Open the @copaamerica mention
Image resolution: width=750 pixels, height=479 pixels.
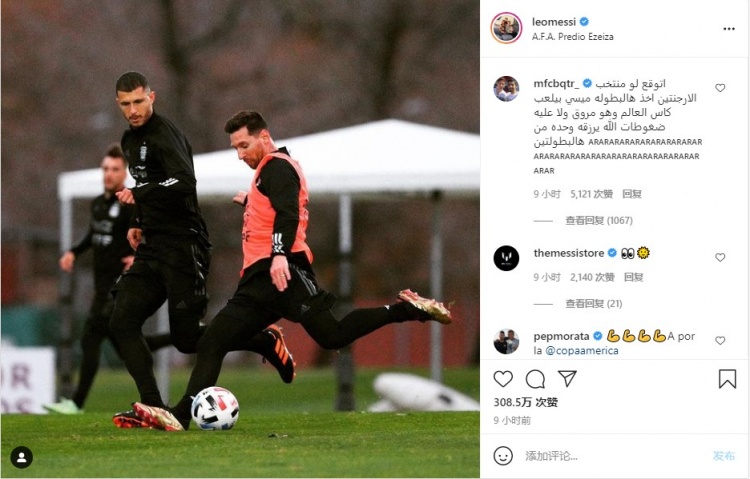pos(582,351)
